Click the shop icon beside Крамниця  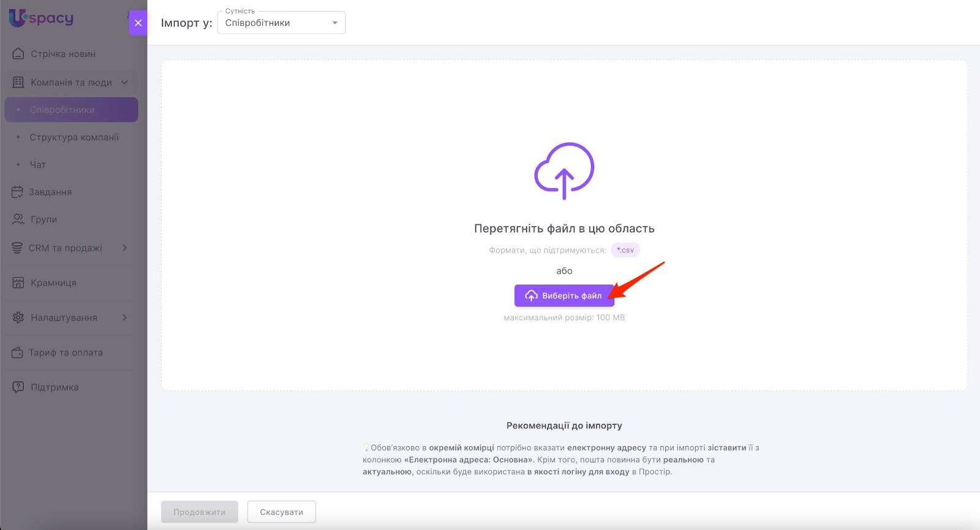[18, 283]
